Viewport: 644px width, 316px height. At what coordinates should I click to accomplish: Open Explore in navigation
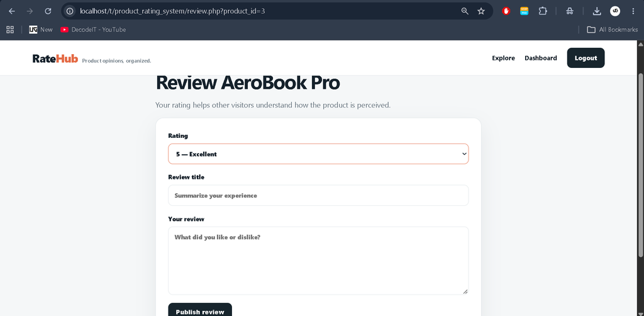coord(503,58)
